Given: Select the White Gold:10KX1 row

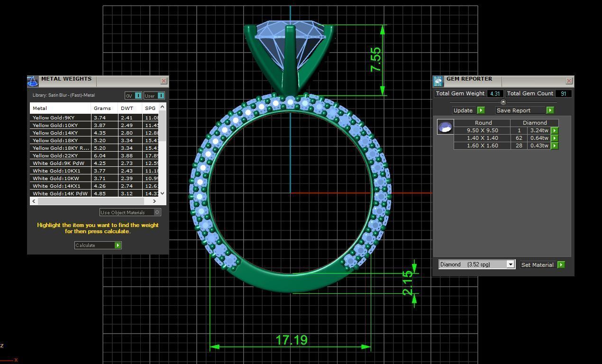Looking at the screenshot, I should point(94,171).
